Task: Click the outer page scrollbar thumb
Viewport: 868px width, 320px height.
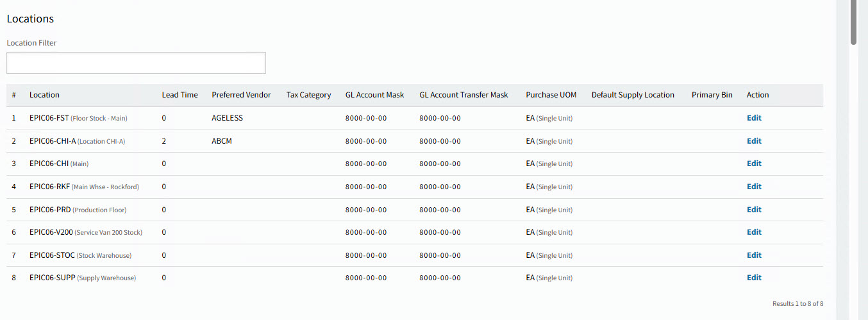Action: click(x=853, y=22)
